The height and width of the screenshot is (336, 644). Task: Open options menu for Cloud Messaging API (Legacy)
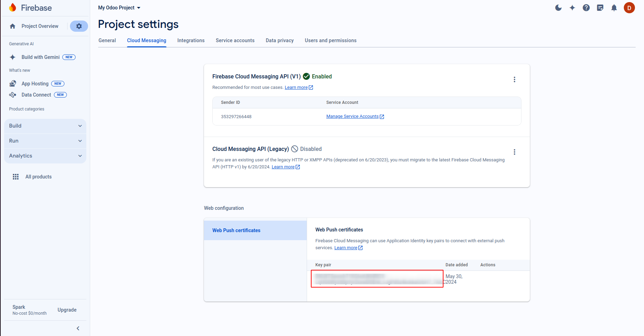514,152
